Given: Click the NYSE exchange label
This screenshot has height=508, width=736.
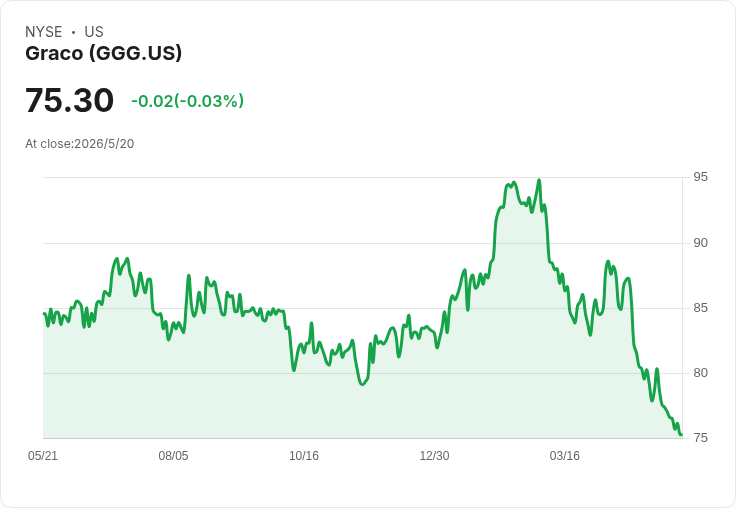Looking at the screenshot, I should pyautogui.click(x=44, y=32).
